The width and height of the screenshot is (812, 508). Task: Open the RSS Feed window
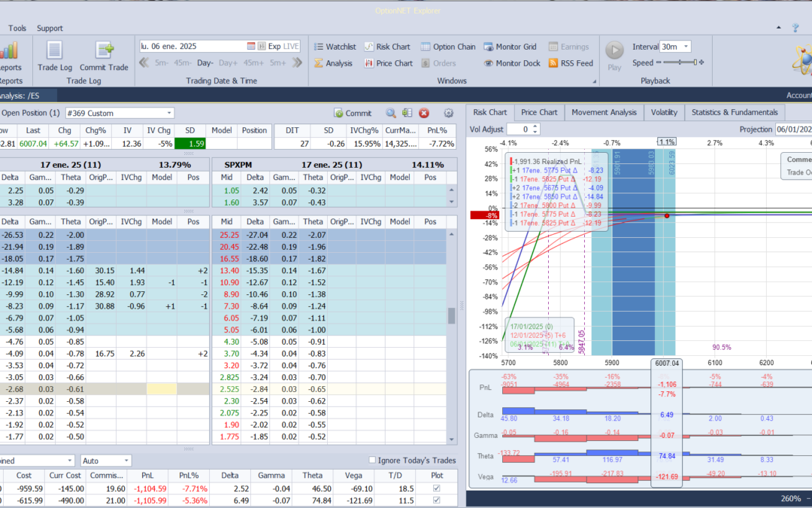tap(571, 63)
